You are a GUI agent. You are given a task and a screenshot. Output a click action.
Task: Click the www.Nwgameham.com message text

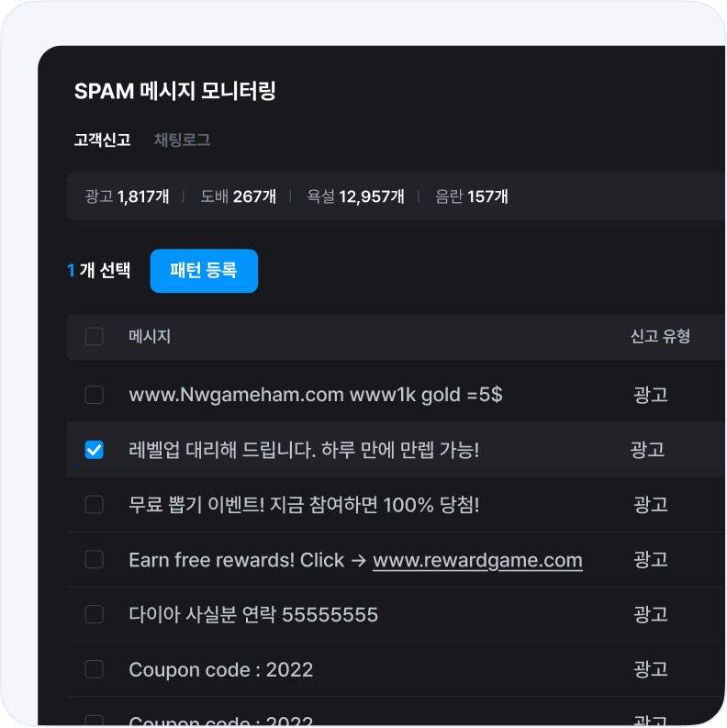[x=315, y=395]
